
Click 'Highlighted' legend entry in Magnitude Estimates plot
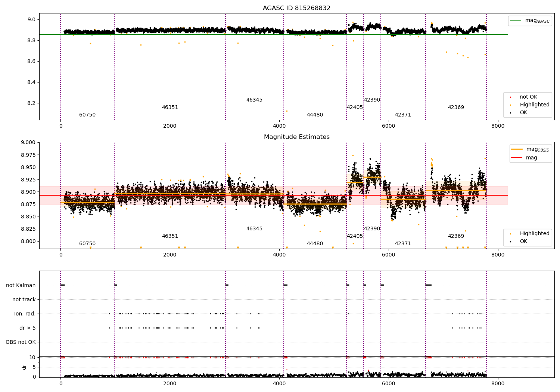point(535,234)
